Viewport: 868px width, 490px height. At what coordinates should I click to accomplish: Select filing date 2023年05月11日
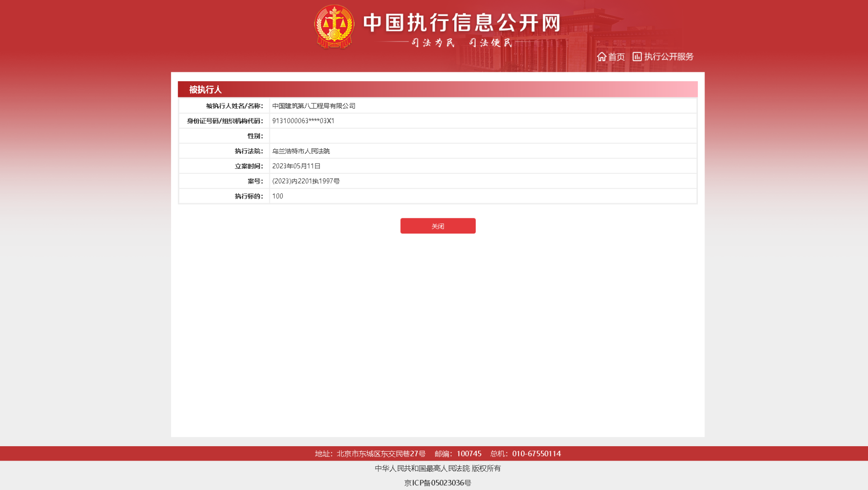click(x=296, y=166)
